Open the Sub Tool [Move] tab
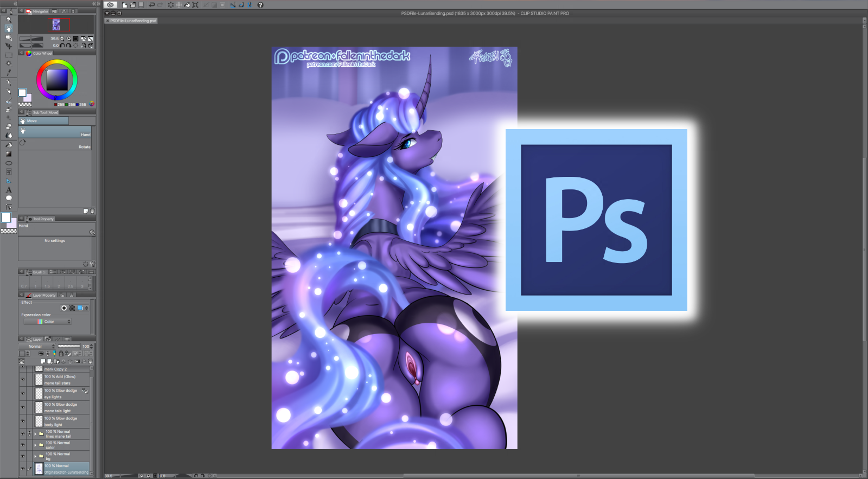Screen dimensions: 868x479 click(x=42, y=112)
